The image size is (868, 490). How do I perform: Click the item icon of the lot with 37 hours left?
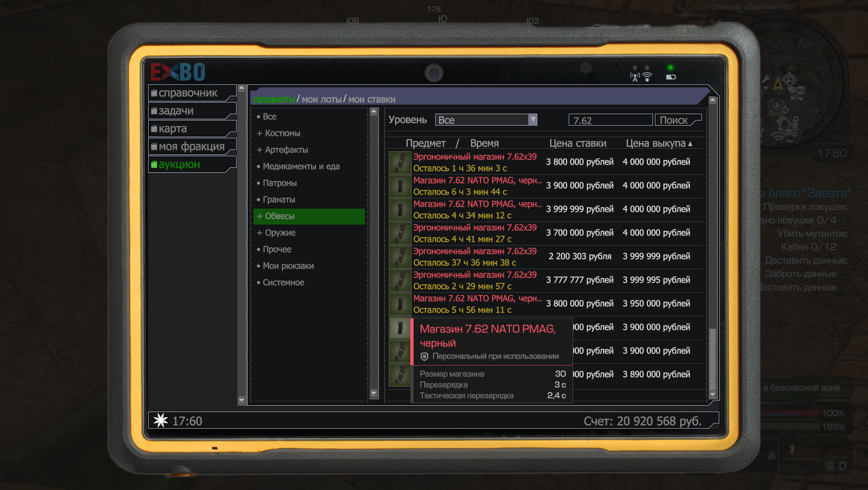click(400, 256)
